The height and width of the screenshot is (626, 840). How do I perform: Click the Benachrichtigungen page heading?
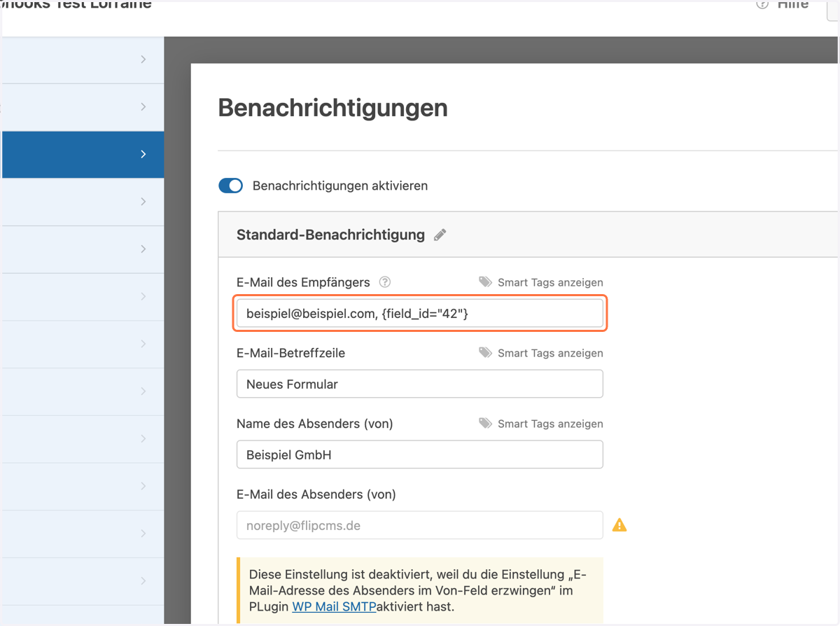pos(332,109)
